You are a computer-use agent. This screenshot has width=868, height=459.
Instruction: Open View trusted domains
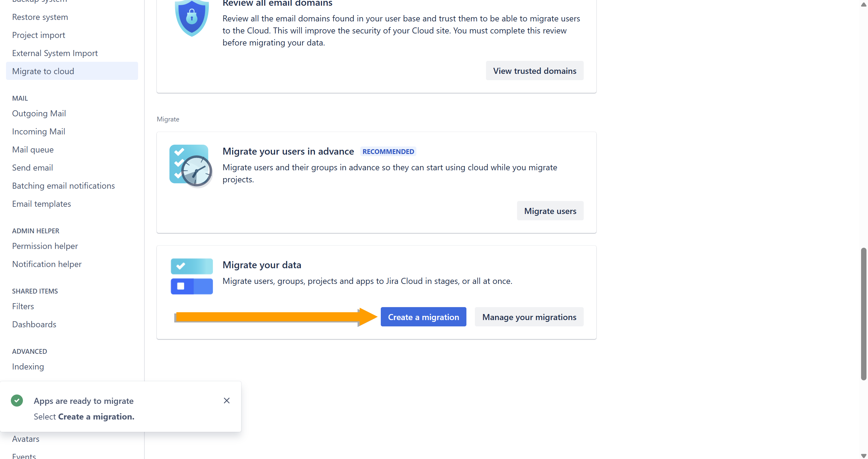click(x=535, y=71)
